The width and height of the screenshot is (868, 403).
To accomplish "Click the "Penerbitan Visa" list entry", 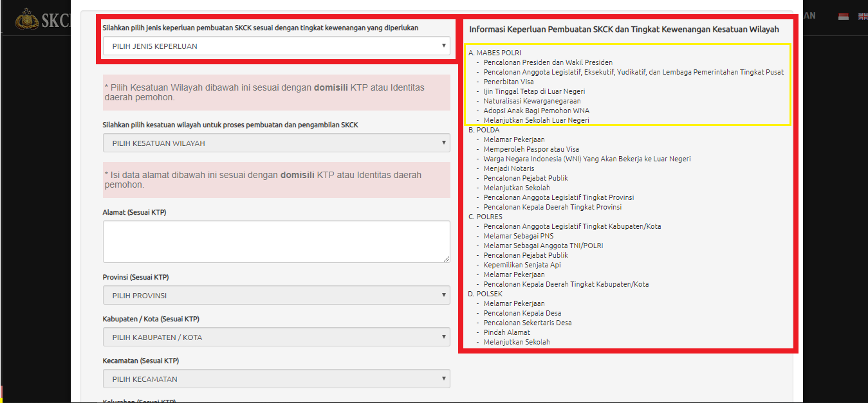I will pos(508,82).
